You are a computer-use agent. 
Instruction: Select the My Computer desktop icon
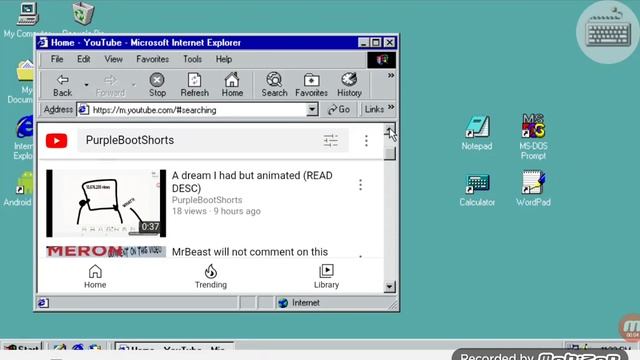pyautogui.click(x=28, y=18)
